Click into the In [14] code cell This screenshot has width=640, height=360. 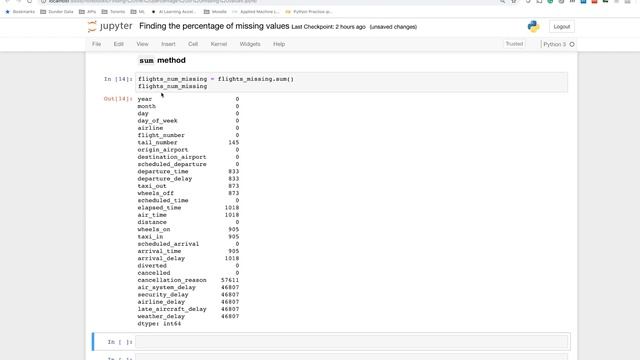(x=351, y=82)
